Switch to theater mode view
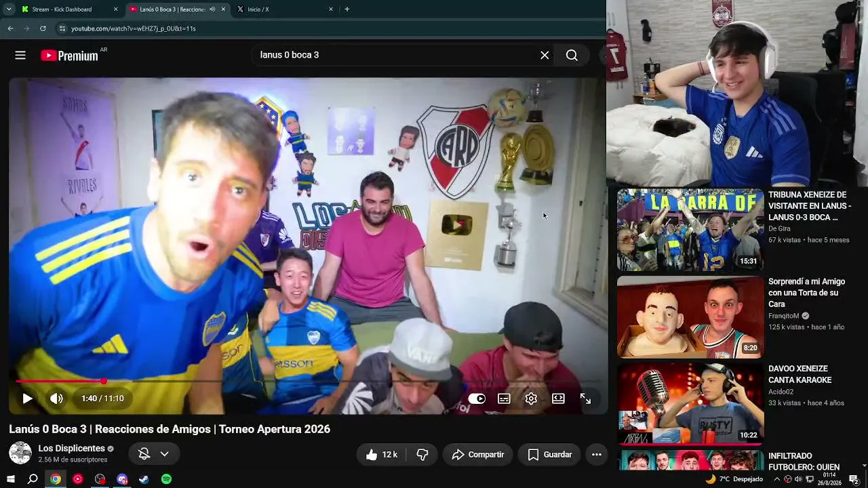 [x=558, y=399]
